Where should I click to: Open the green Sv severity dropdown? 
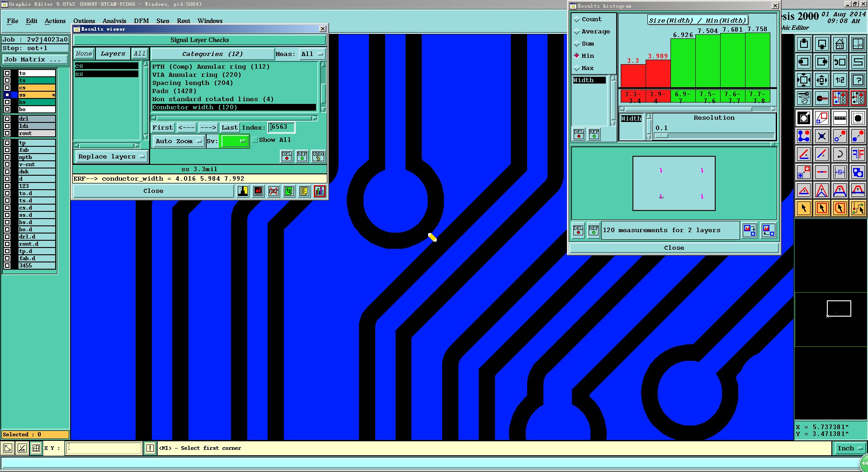pyautogui.click(x=234, y=141)
